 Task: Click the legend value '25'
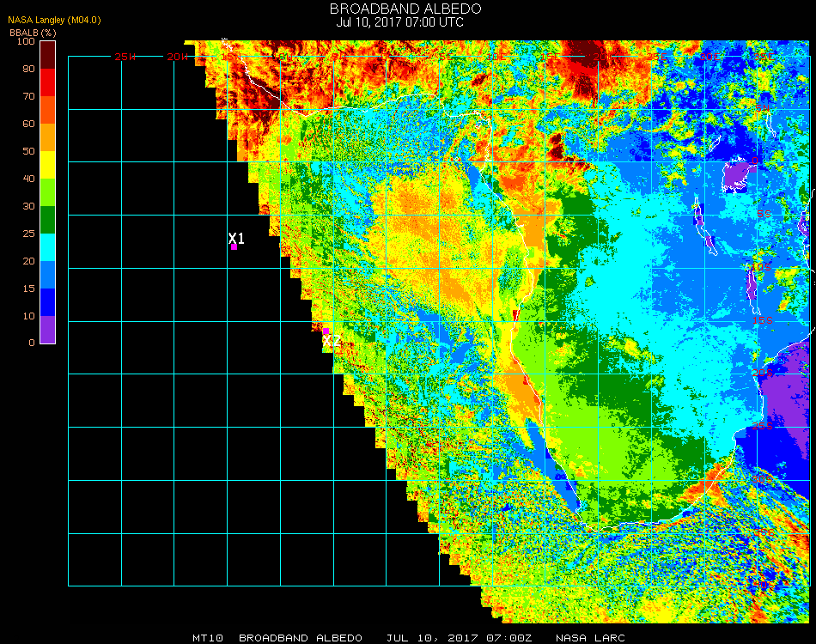28,234
